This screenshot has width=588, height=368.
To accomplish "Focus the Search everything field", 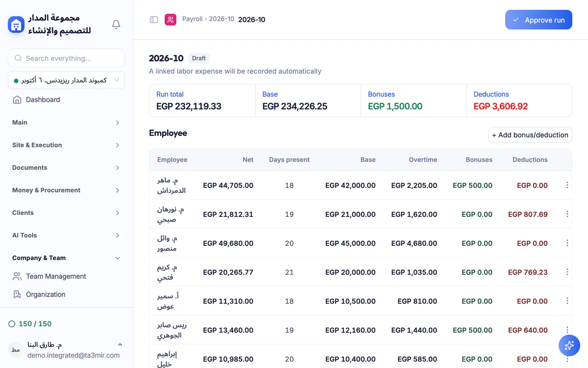I will [x=66, y=58].
